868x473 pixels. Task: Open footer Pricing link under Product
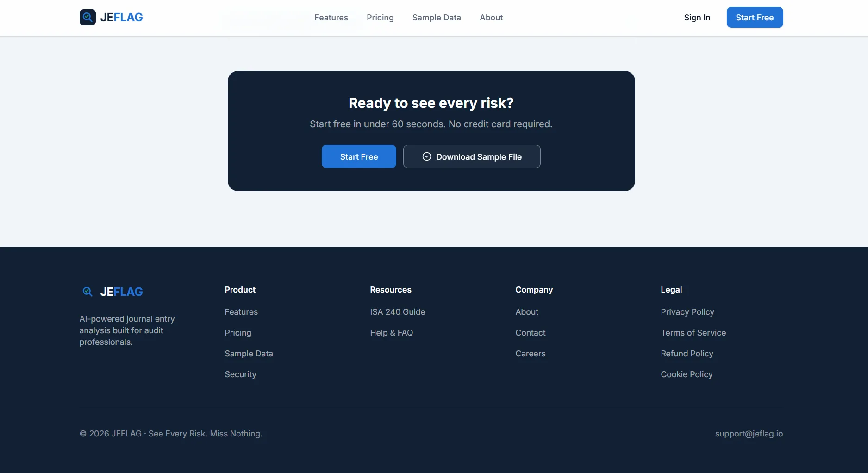[238, 333]
